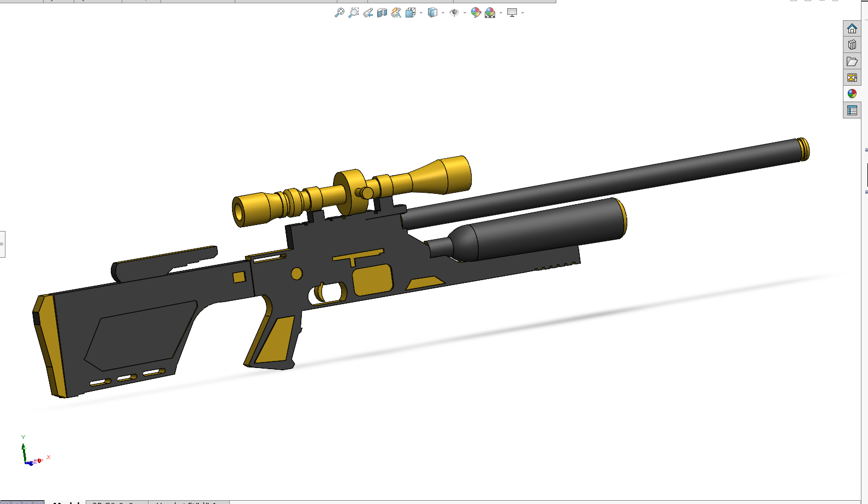This screenshot has height=504, width=868.
Task: Open the SOLIDWORKS Resources home tab
Action: (x=852, y=28)
